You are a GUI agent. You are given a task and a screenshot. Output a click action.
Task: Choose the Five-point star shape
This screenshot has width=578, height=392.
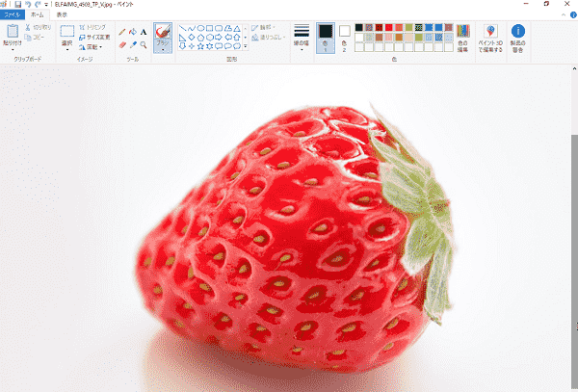pyautogui.click(x=200, y=46)
